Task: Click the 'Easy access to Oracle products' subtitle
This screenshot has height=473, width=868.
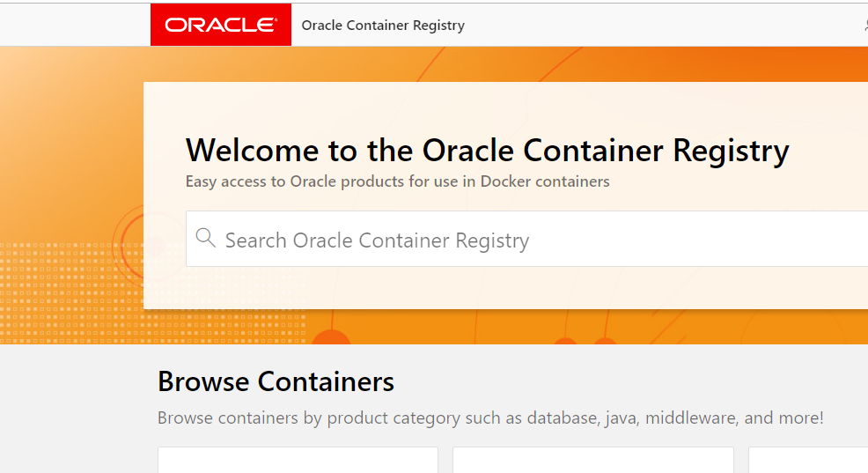Action: [x=397, y=181]
